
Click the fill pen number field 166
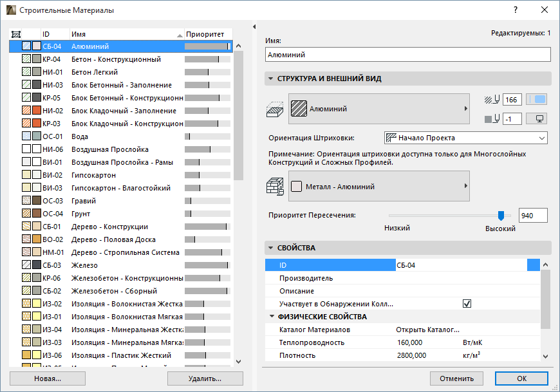(x=512, y=100)
